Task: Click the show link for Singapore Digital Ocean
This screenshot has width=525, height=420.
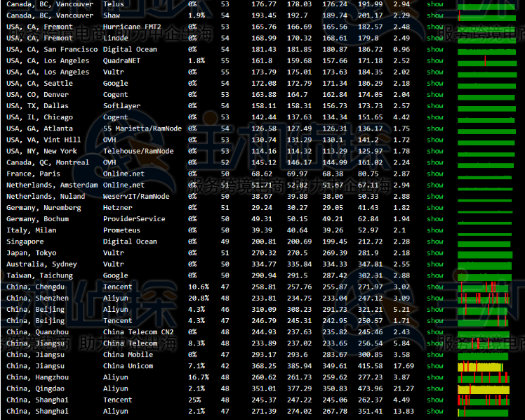Action: [435, 242]
